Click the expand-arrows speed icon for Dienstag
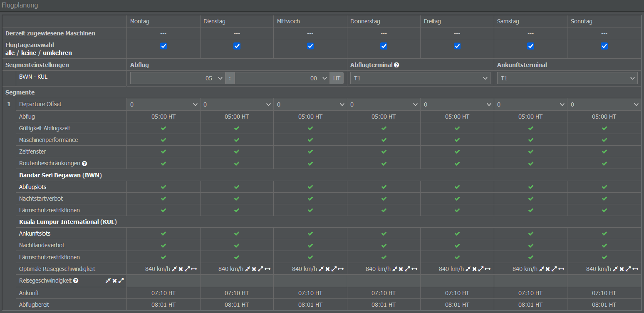Viewport: 644px width, 313px height. [260, 269]
